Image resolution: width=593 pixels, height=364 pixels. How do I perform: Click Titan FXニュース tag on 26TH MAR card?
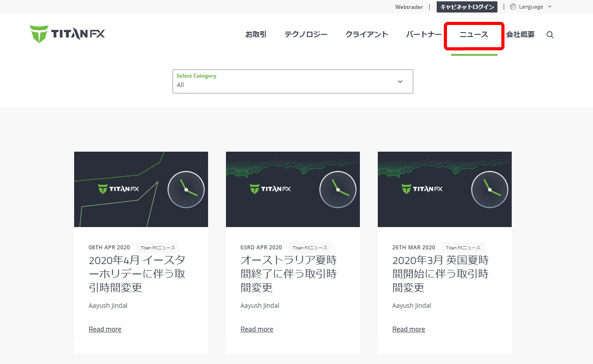point(463,248)
